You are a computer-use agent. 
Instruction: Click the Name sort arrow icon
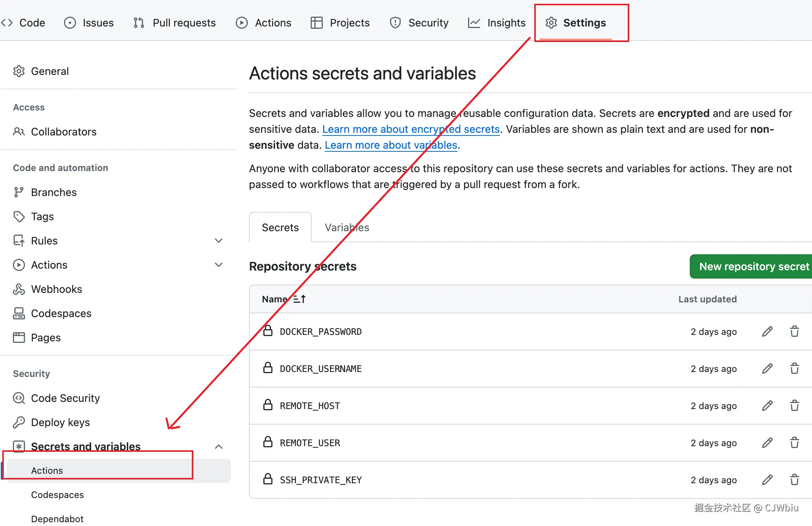point(299,299)
